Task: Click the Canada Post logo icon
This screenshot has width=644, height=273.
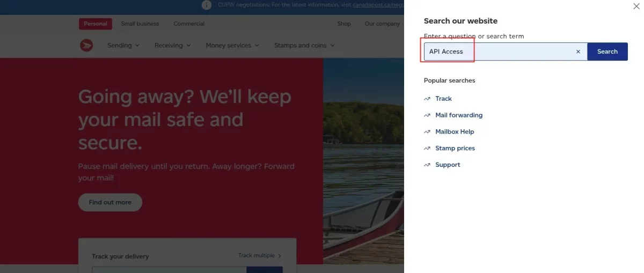Action: (x=86, y=46)
